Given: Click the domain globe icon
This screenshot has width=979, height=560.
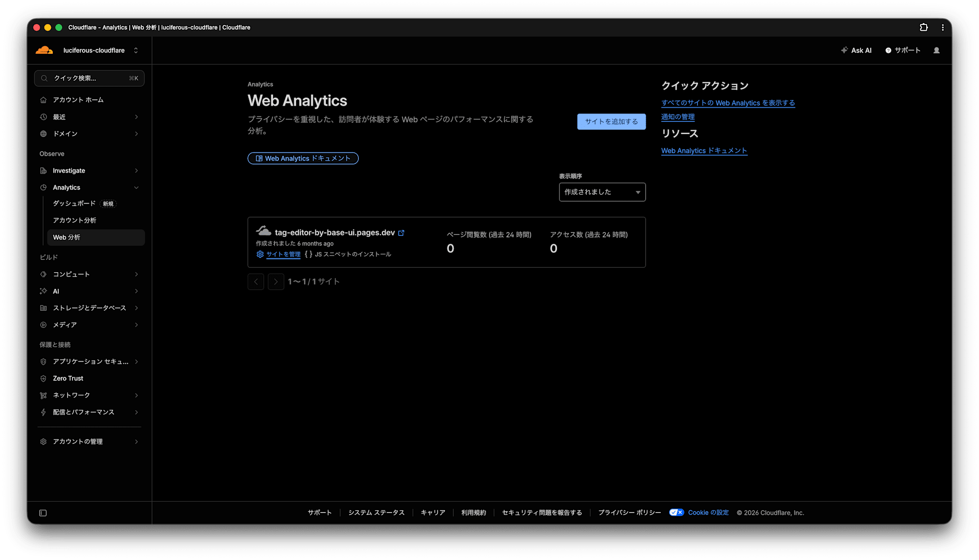Looking at the screenshot, I should click(44, 134).
